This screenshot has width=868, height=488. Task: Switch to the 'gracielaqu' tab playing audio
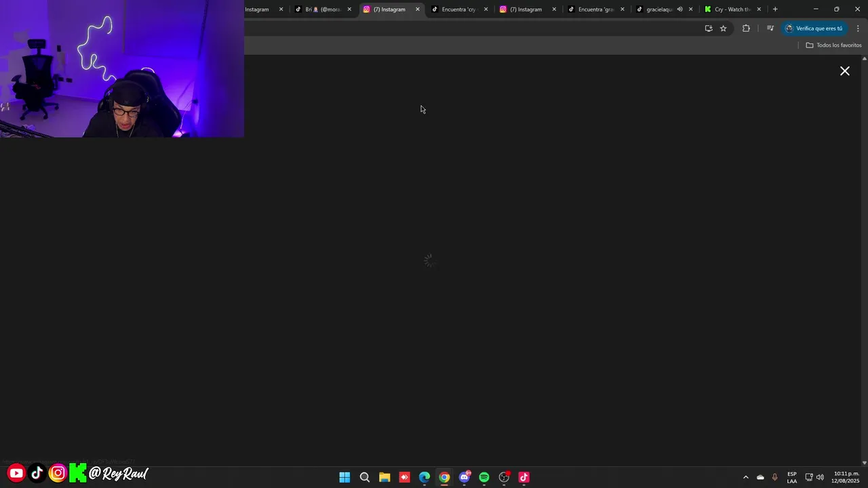tap(658, 9)
